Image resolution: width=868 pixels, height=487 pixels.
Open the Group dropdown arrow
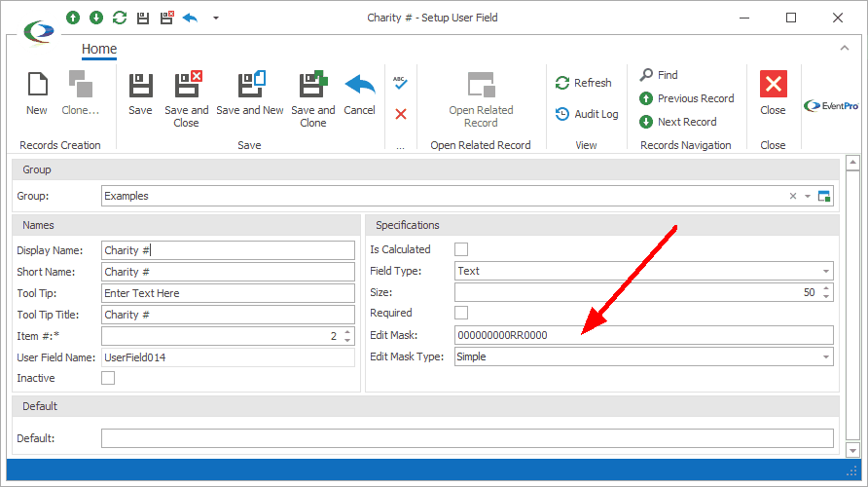[x=808, y=196]
